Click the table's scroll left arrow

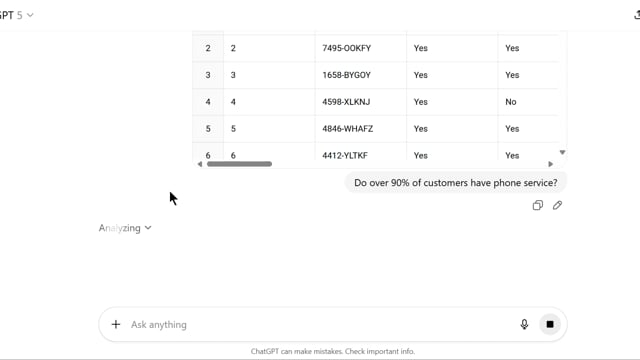pos(200,164)
